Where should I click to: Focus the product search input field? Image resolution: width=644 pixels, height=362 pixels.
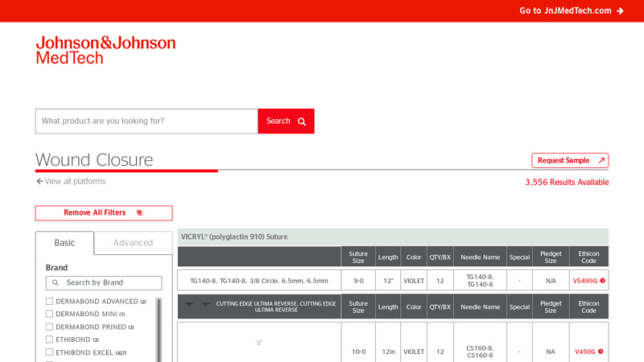147,121
